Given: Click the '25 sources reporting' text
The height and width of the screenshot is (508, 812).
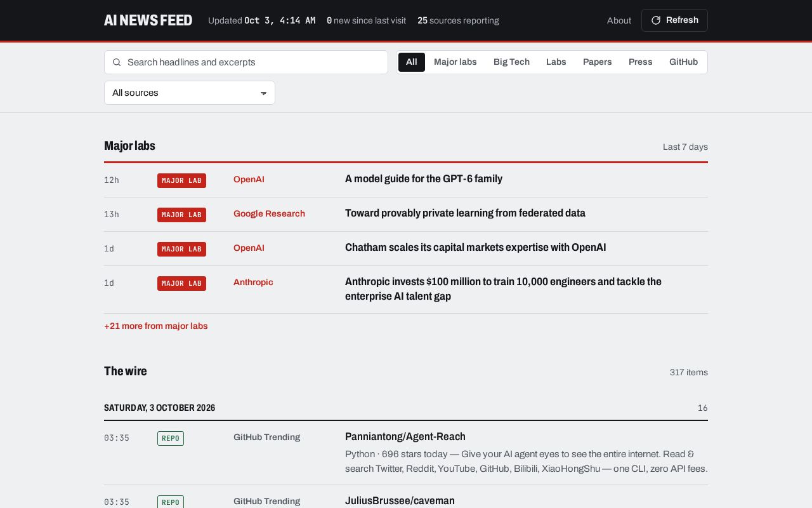Looking at the screenshot, I should tap(458, 20).
